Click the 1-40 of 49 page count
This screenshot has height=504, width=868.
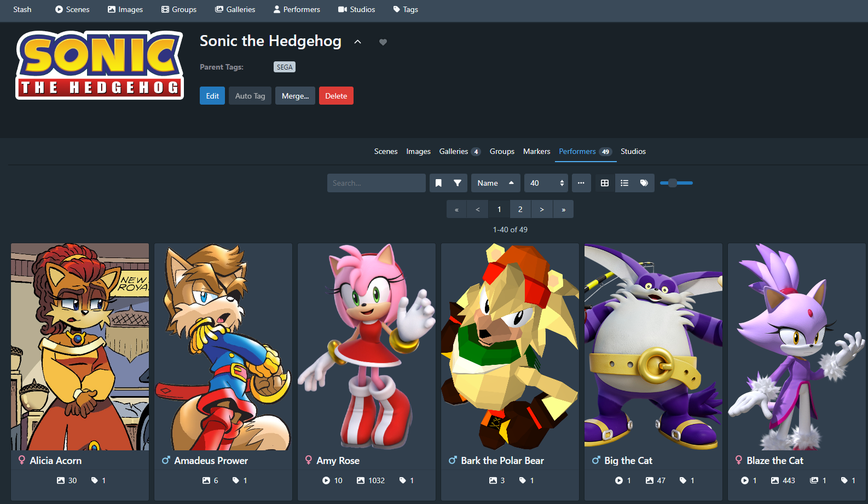[x=510, y=230]
